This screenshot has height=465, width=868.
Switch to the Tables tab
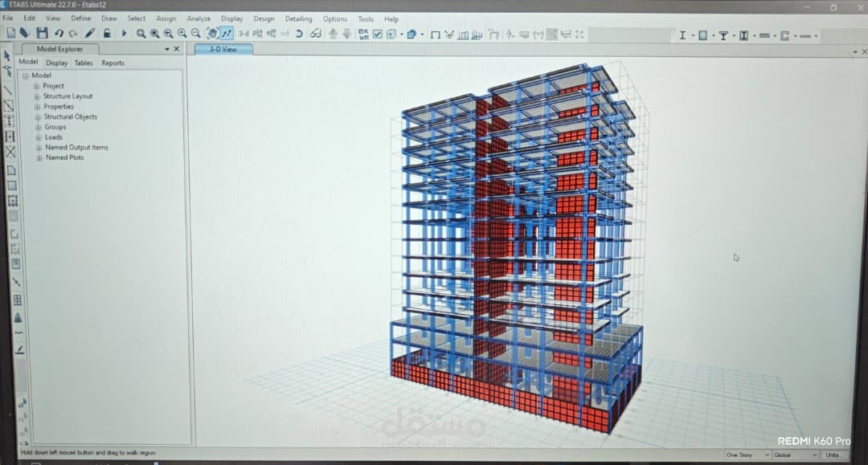coord(84,63)
